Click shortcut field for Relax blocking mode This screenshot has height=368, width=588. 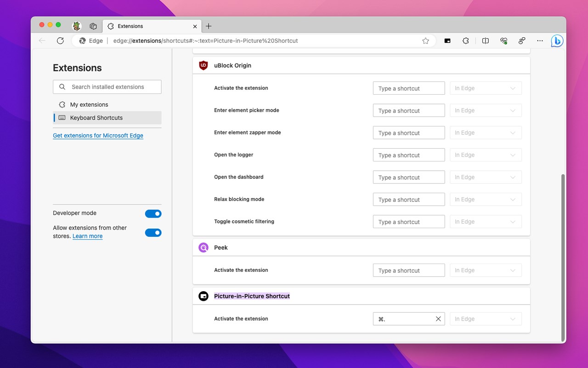[409, 199]
